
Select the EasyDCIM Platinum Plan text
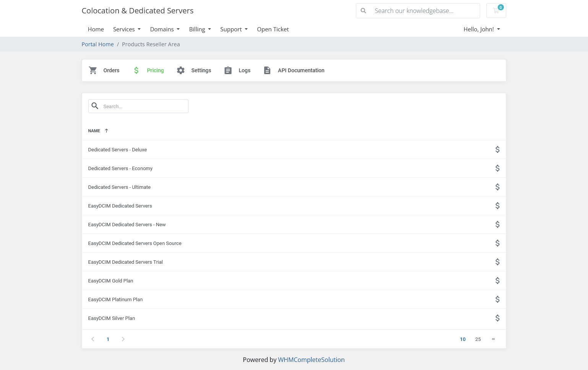[x=115, y=299]
